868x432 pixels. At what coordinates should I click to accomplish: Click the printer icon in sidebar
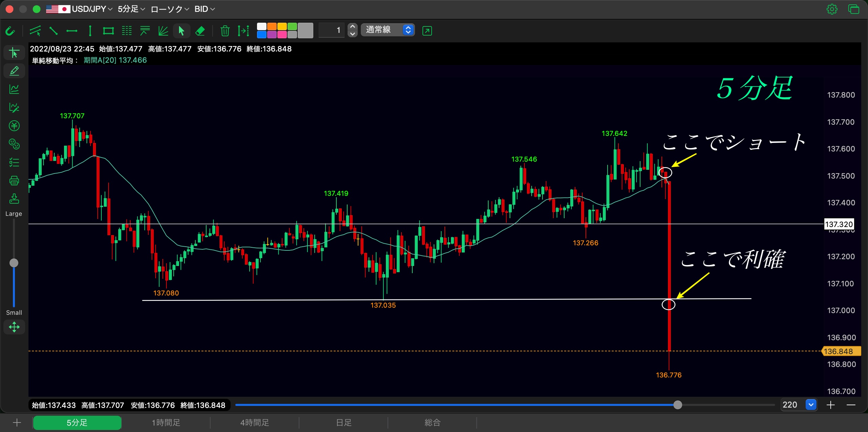(x=14, y=181)
